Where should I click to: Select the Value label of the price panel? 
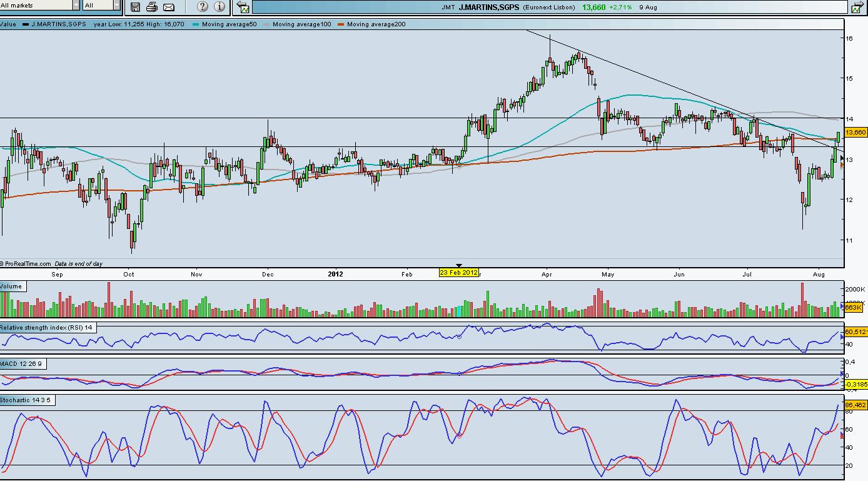tap(8, 24)
